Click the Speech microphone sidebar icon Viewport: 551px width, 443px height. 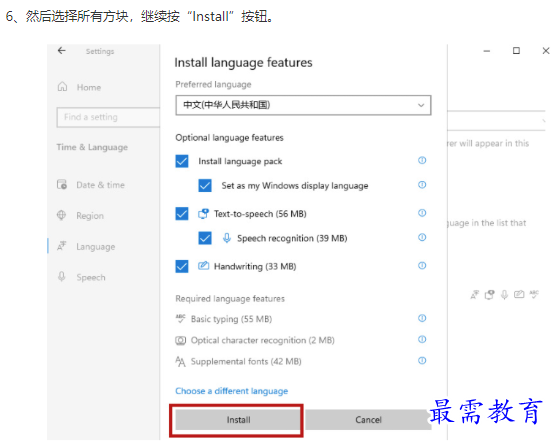62,277
